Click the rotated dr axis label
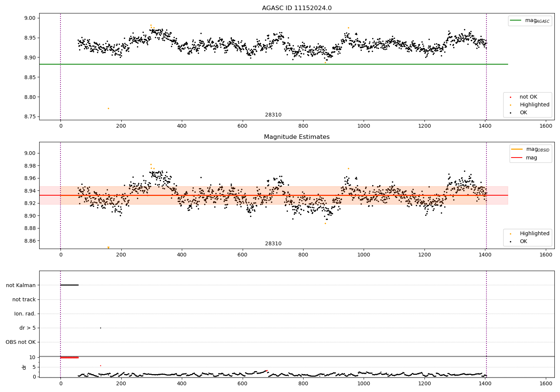Image resolution: width=560 pixels, height=392 pixels. click(24, 367)
